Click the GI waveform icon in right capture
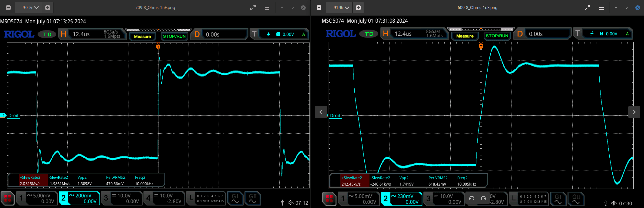Image resolution: width=644 pixels, height=208 pixels. [x=558, y=199]
